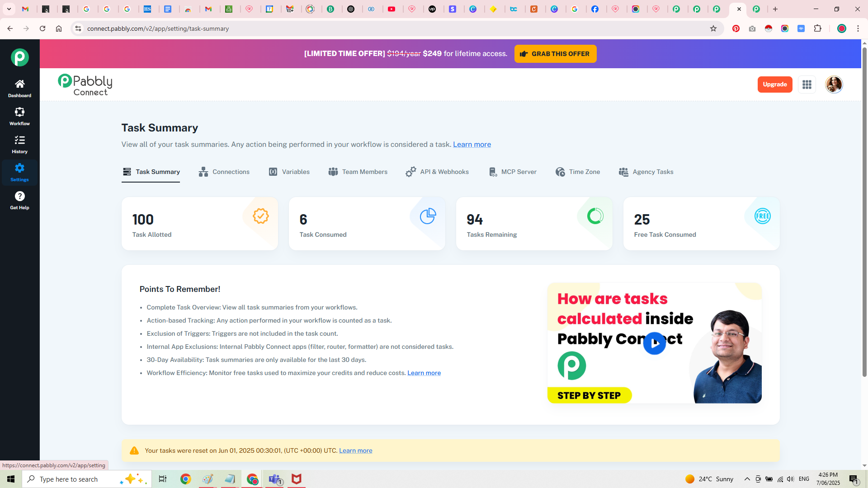868x488 pixels.
Task: Open the Windows notification center
Action: (x=854, y=479)
